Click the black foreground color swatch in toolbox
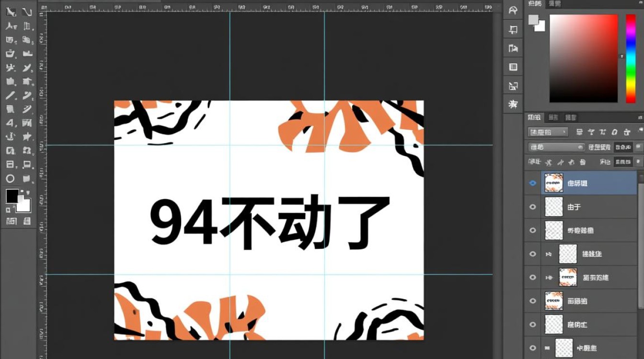 click(12, 196)
